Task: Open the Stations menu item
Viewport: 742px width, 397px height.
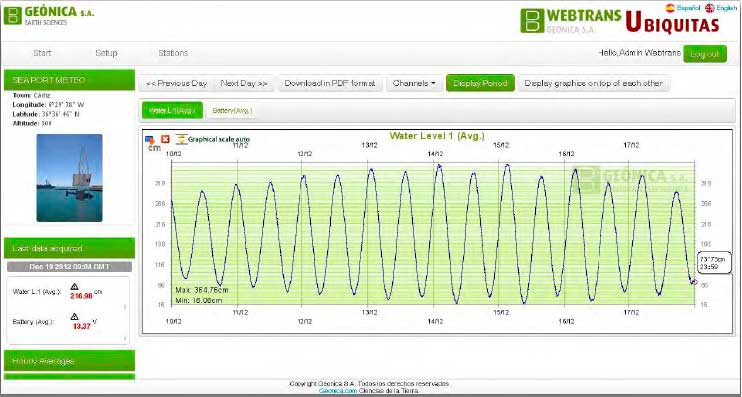Action: 173,53
